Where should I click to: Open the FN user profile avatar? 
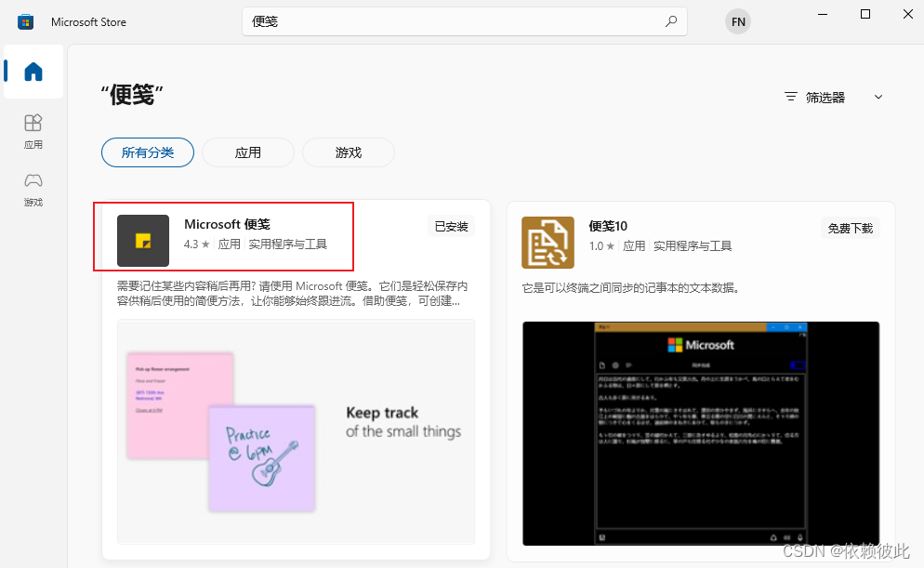(738, 21)
